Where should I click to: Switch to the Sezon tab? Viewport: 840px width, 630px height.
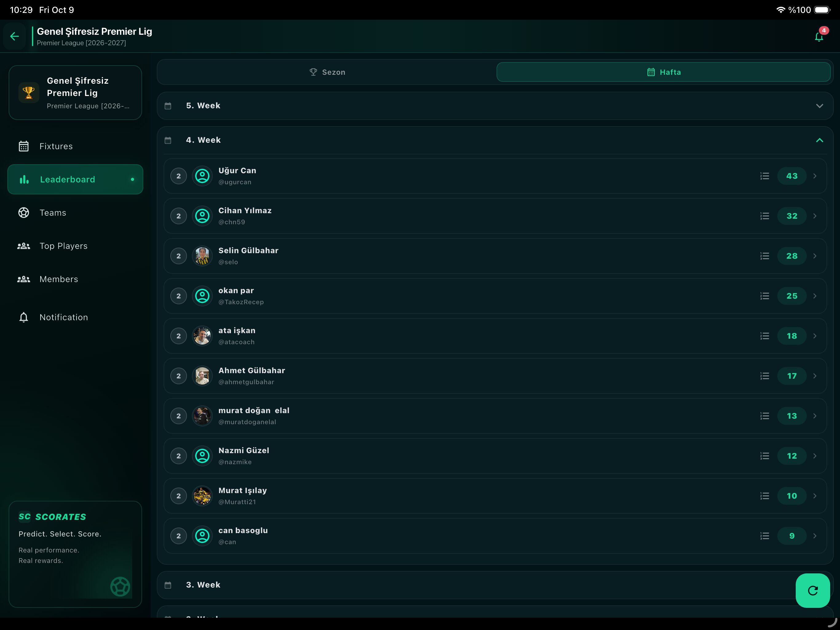pos(327,72)
